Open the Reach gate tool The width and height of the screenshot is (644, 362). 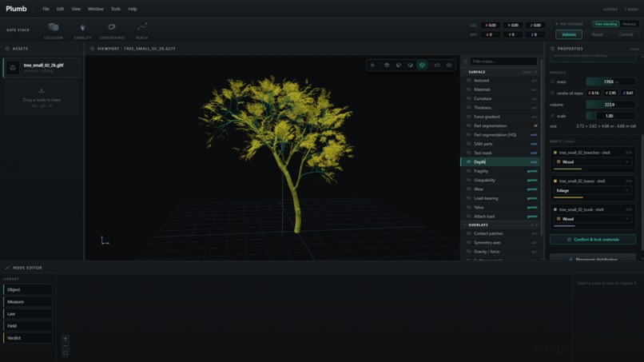point(141,31)
